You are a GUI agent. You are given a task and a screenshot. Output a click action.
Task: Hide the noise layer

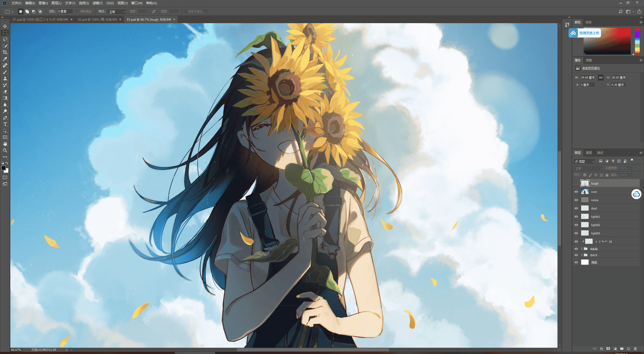pyautogui.click(x=576, y=200)
